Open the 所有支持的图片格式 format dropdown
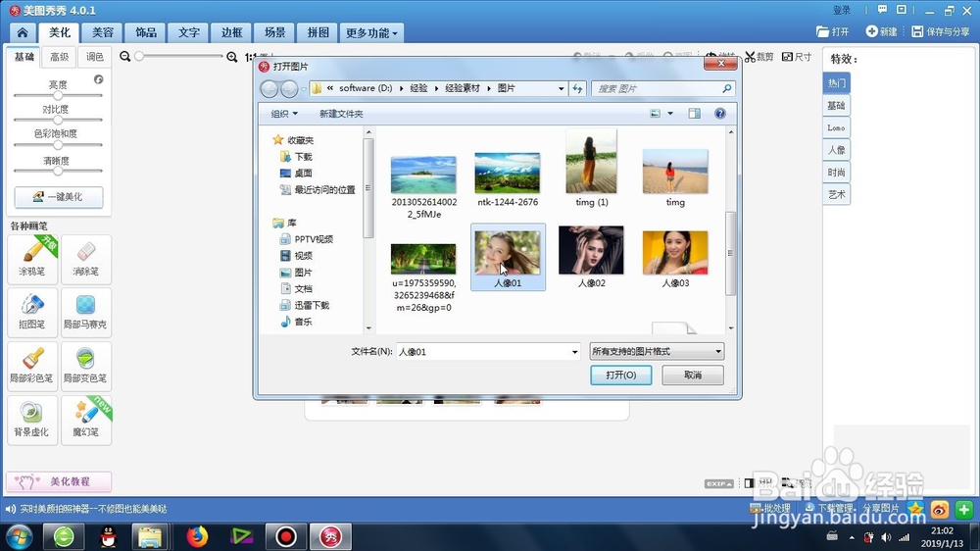Image resolution: width=980 pixels, height=551 pixels. pos(657,352)
